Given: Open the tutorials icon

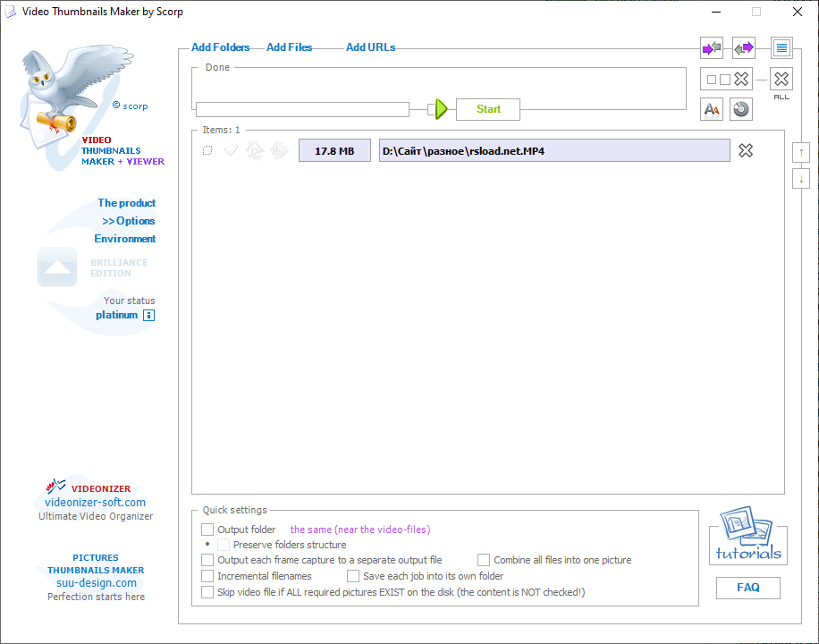Looking at the screenshot, I should pyautogui.click(x=747, y=535).
